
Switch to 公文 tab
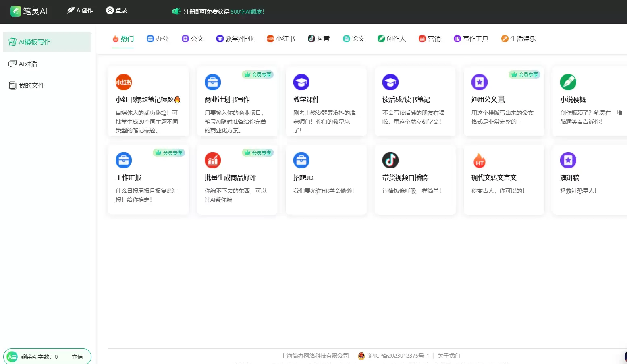coord(193,39)
